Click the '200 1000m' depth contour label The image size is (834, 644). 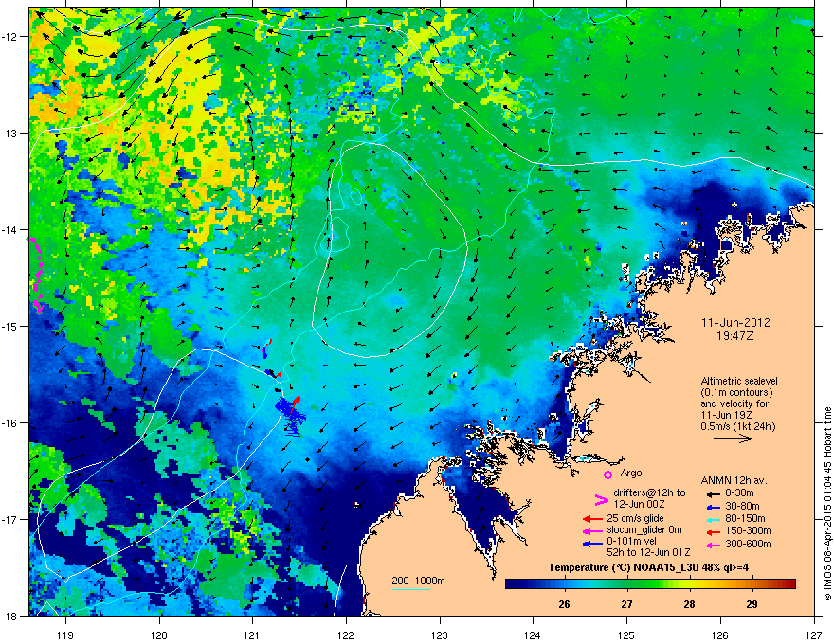coord(418,581)
